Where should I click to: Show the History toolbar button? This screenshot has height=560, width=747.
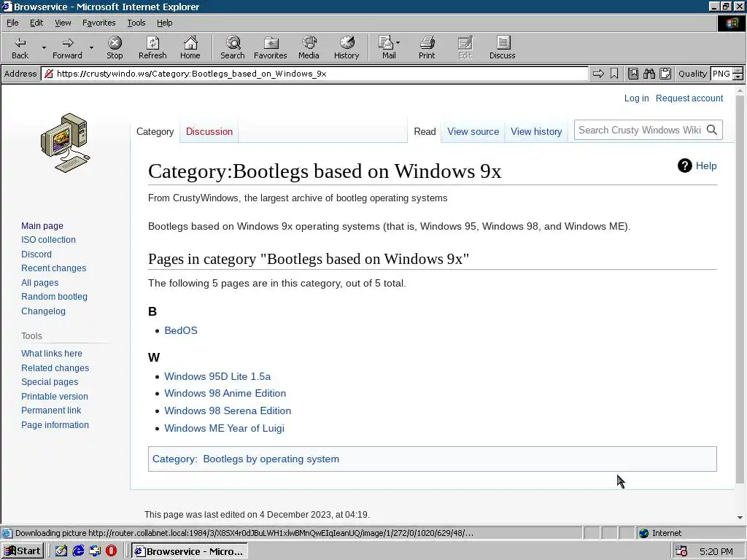click(x=347, y=47)
